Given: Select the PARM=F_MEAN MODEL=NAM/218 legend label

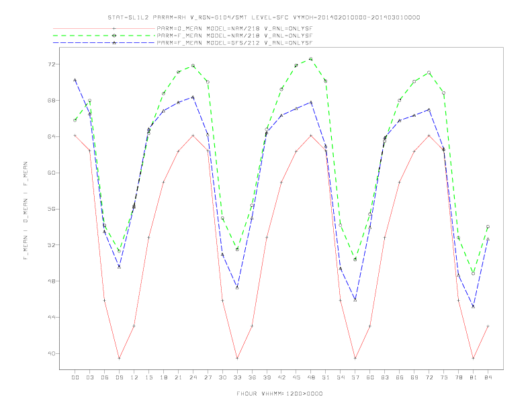Looking at the screenshot, I should [x=234, y=36].
